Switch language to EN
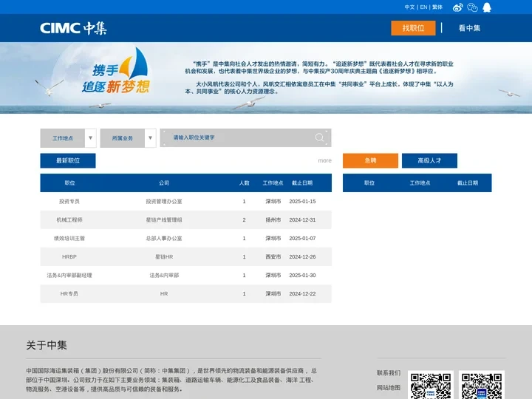This screenshot has height=399, width=532. [423, 7]
